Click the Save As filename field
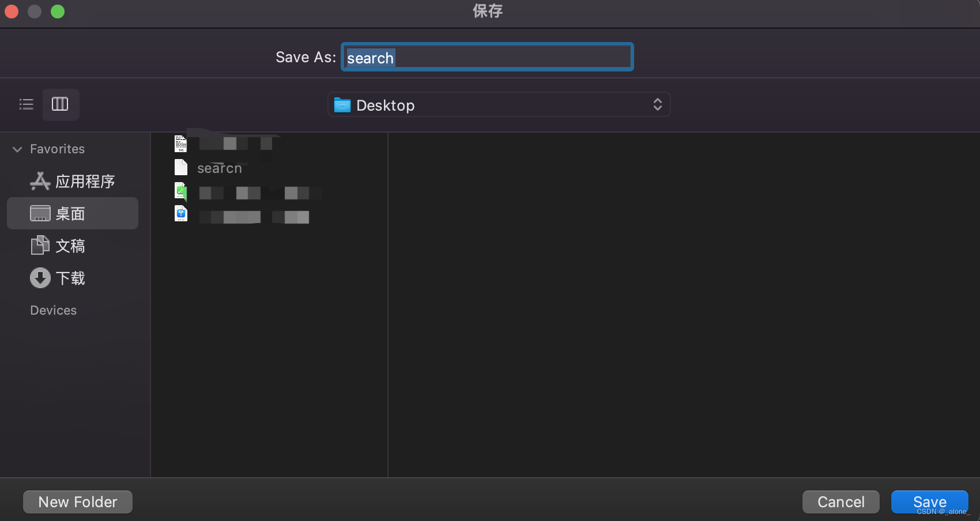Viewport: 980px width, 521px height. pos(487,57)
